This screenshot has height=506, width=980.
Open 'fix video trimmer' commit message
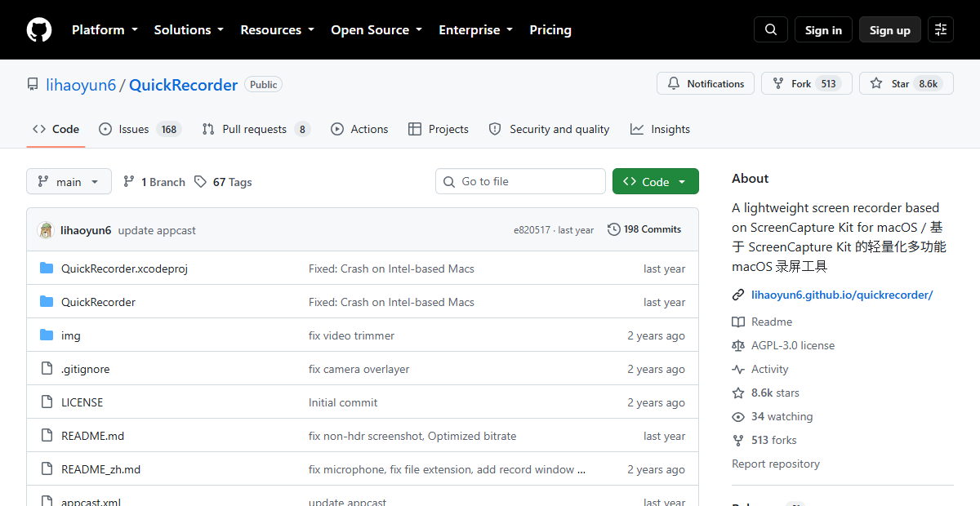(351, 335)
